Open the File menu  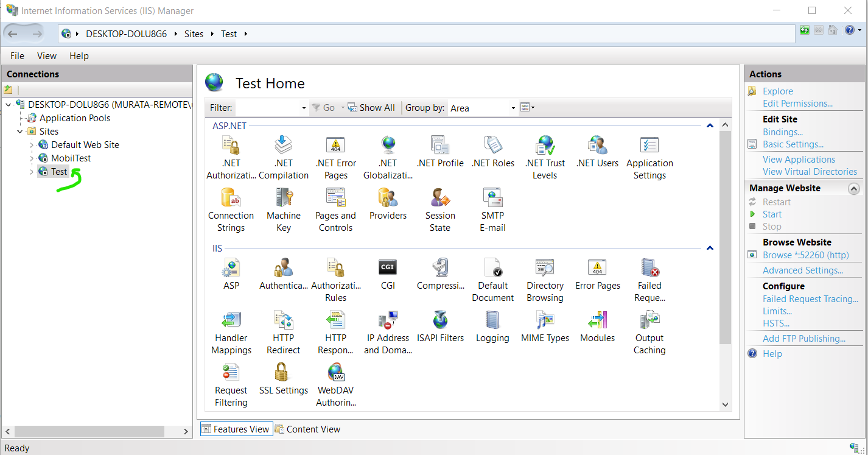[x=17, y=56]
